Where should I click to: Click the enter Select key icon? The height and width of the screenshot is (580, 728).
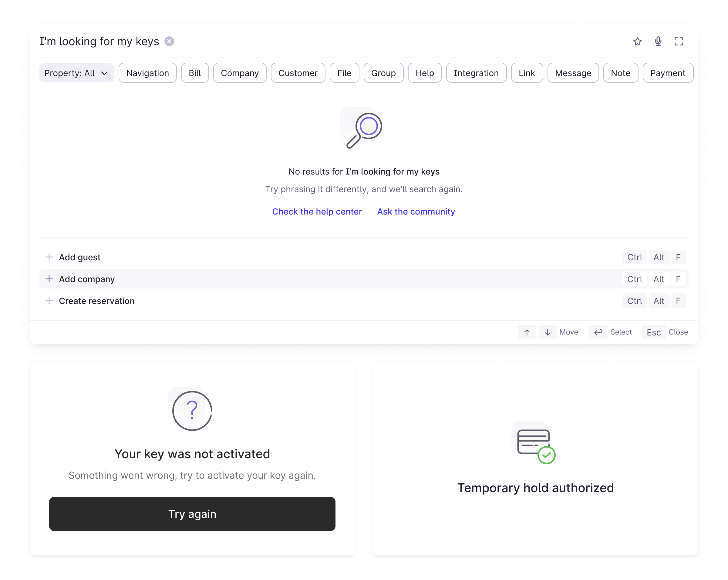point(598,332)
